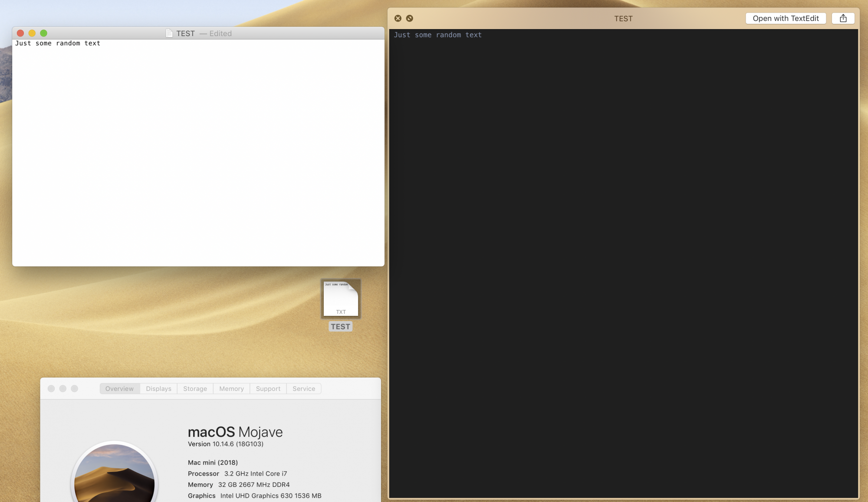Select the Service tab
Screen dimensions: 868x502
[x=304, y=389]
